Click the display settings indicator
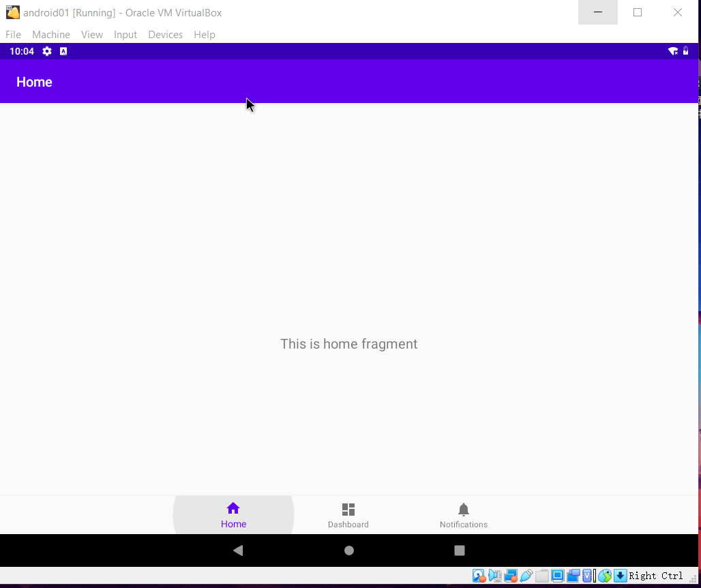The image size is (701, 588). 558,576
